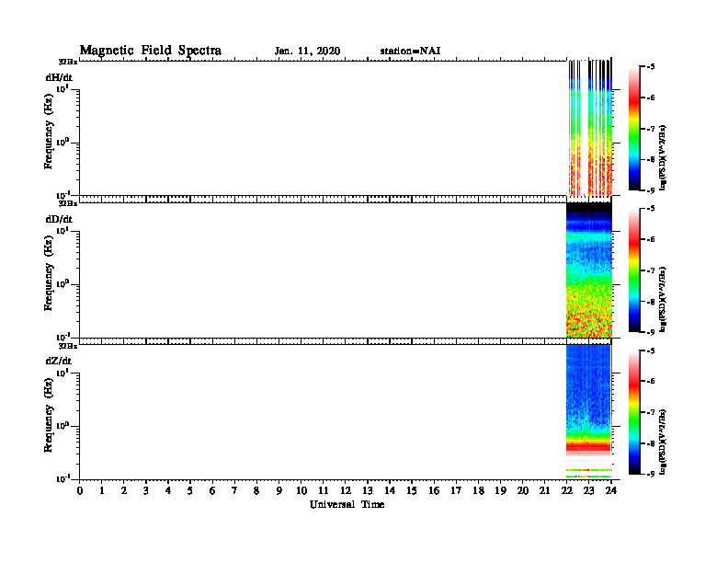This screenshot has height=563, width=728.
Task: Click hour tick label "12" on time axis
Action: tap(346, 490)
